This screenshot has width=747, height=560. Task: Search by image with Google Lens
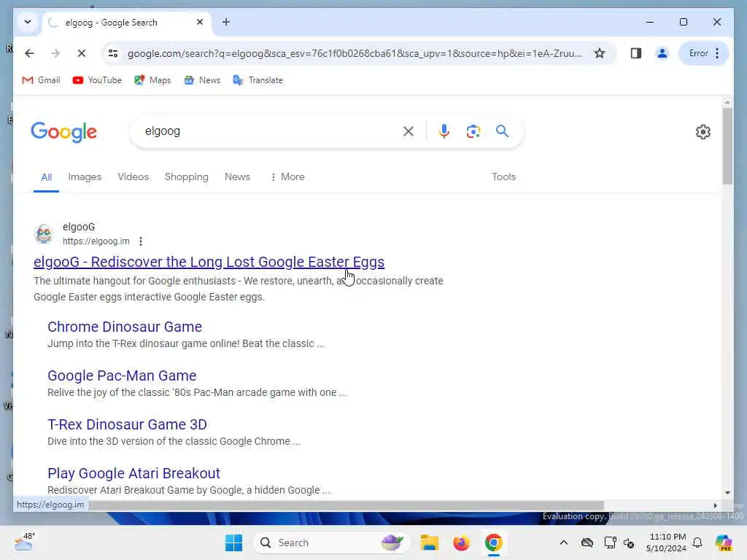[x=473, y=131]
